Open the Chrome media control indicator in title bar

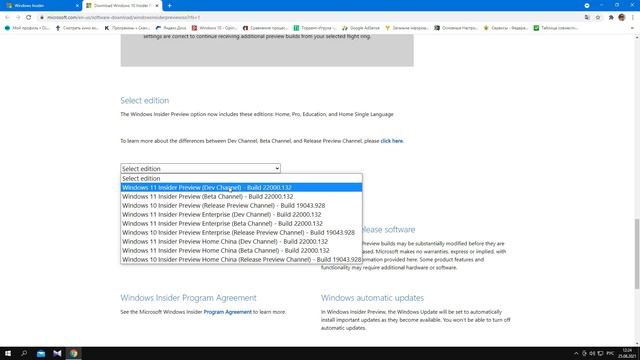pyautogui.click(x=587, y=6)
